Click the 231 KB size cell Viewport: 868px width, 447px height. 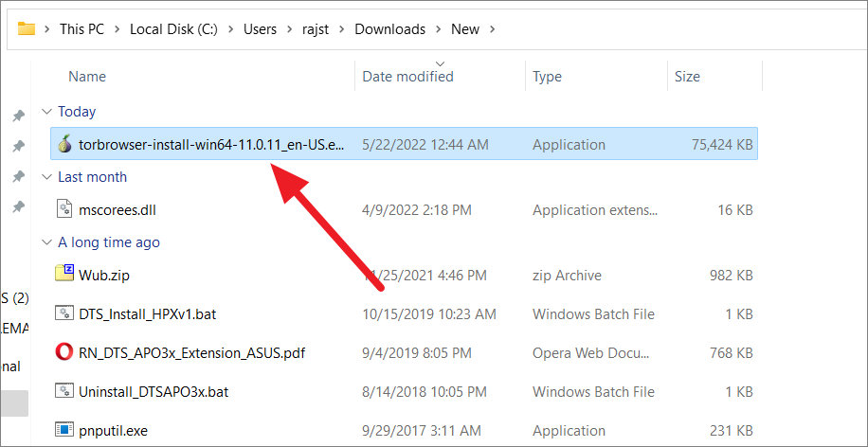tap(732, 430)
